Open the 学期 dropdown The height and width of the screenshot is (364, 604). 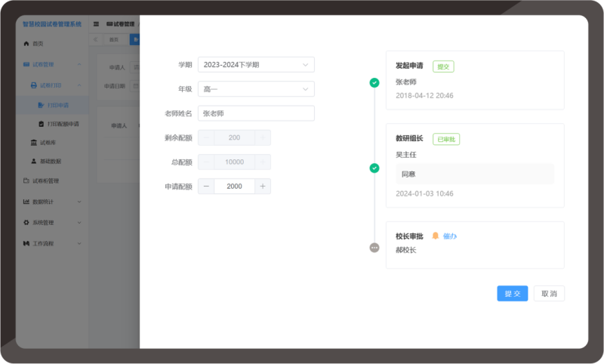point(256,65)
